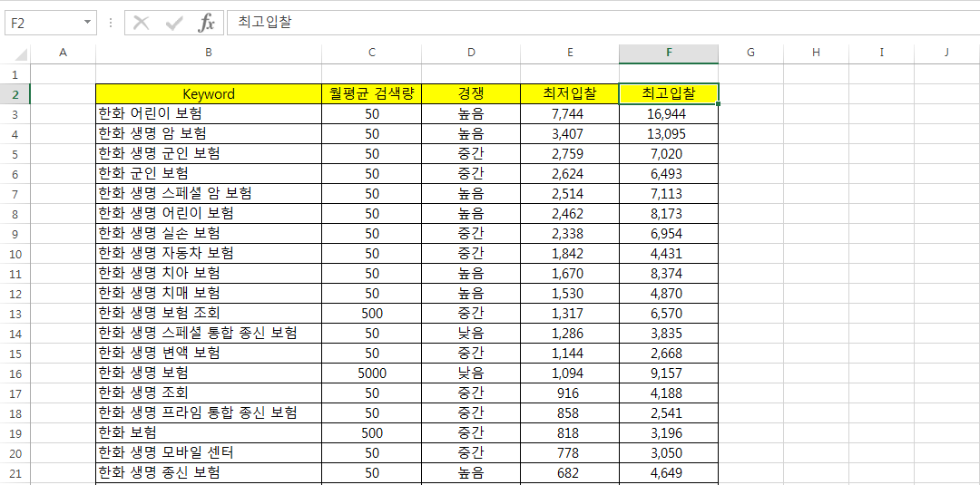The width and height of the screenshot is (980, 485).
Task: Select column A header
Action: click(63, 53)
